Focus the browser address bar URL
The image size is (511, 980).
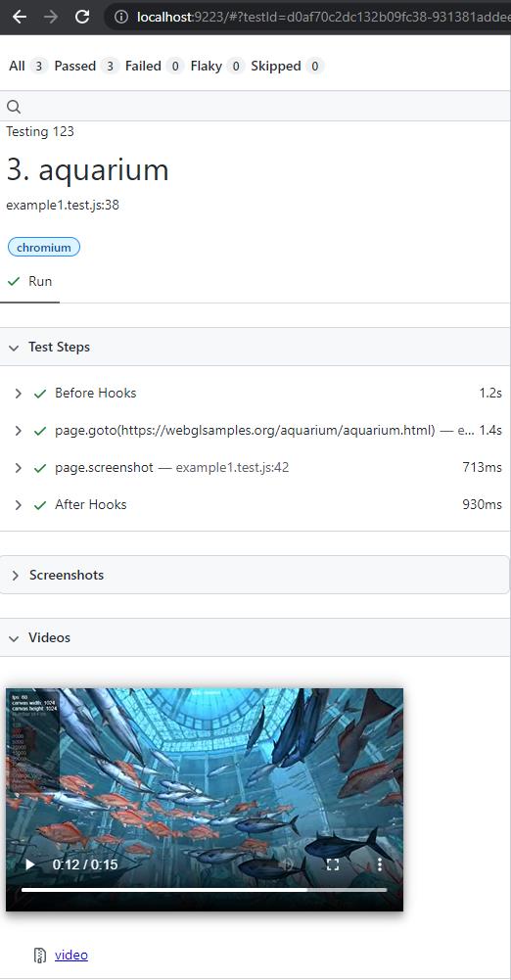coord(324,17)
